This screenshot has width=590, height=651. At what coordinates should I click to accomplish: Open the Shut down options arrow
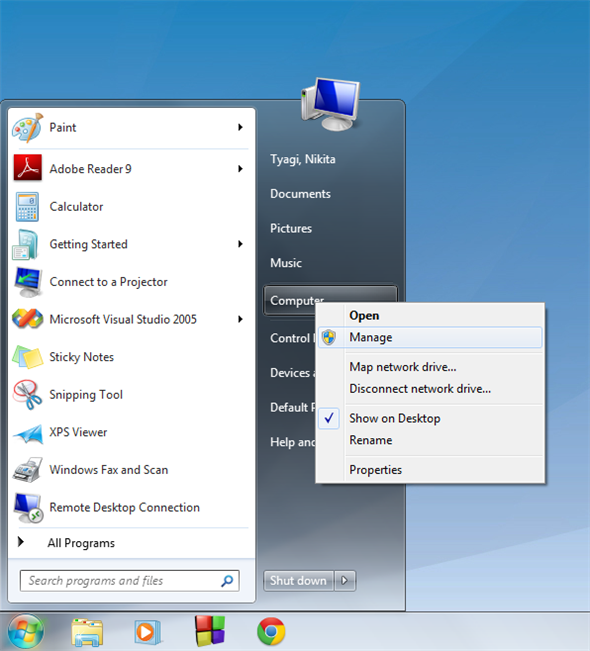(x=345, y=580)
